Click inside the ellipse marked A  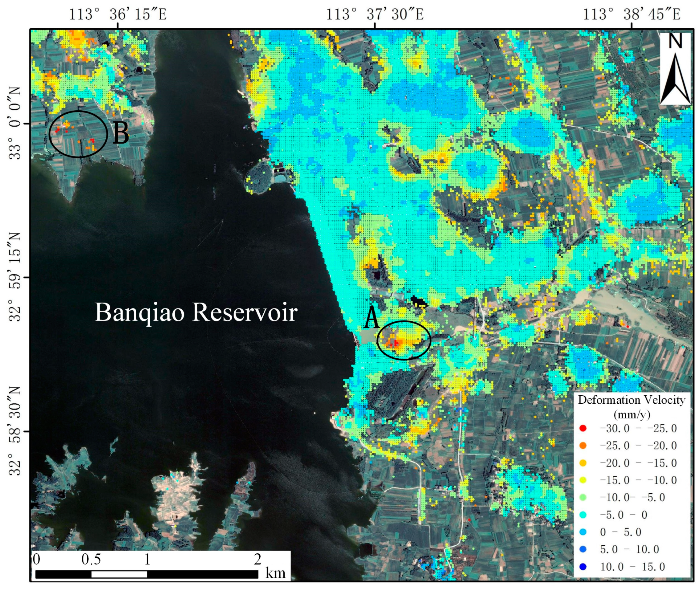(x=404, y=340)
